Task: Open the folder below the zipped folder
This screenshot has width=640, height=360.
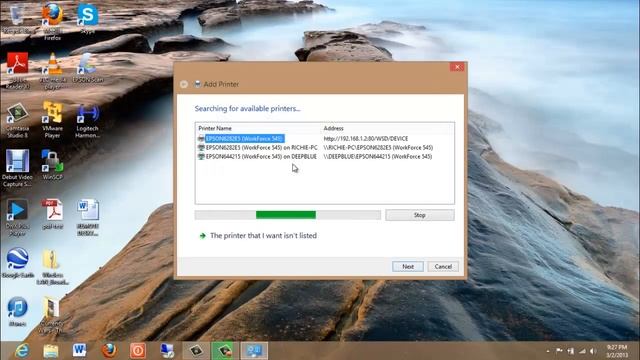Action: [51, 315]
